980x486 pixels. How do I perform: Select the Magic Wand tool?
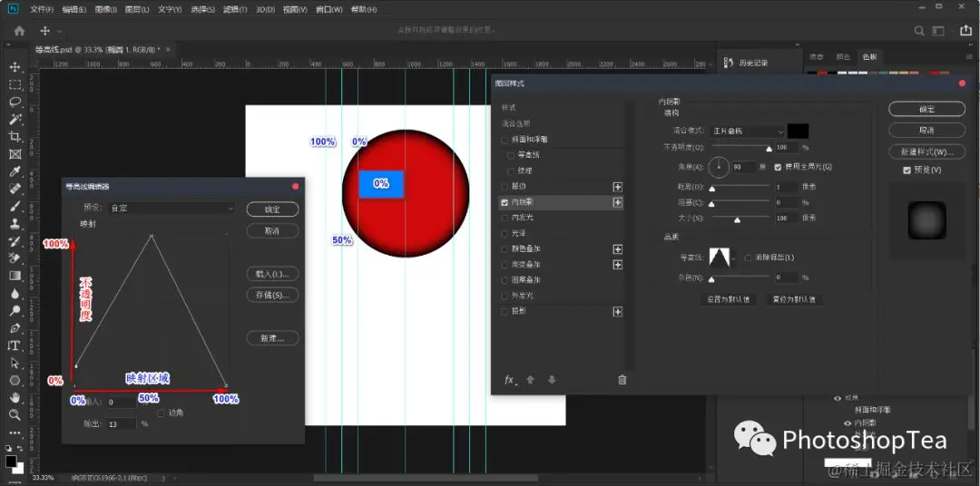[x=15, y=120]
